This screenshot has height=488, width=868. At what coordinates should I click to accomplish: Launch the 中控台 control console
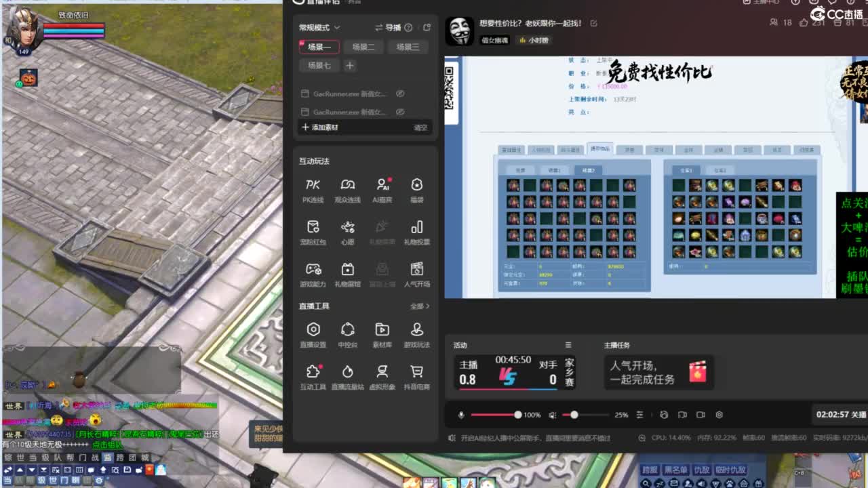(x=348, y=332)
